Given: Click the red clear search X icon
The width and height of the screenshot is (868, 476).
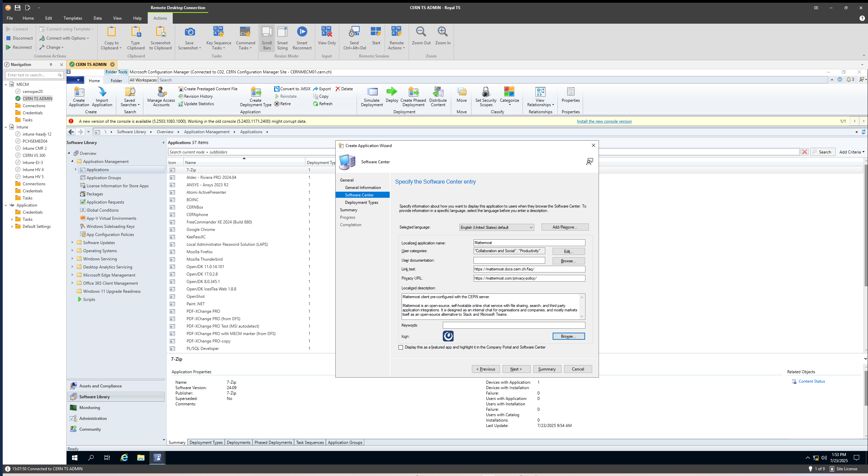Looking at the screenshot, I should (x=805, y=152).
